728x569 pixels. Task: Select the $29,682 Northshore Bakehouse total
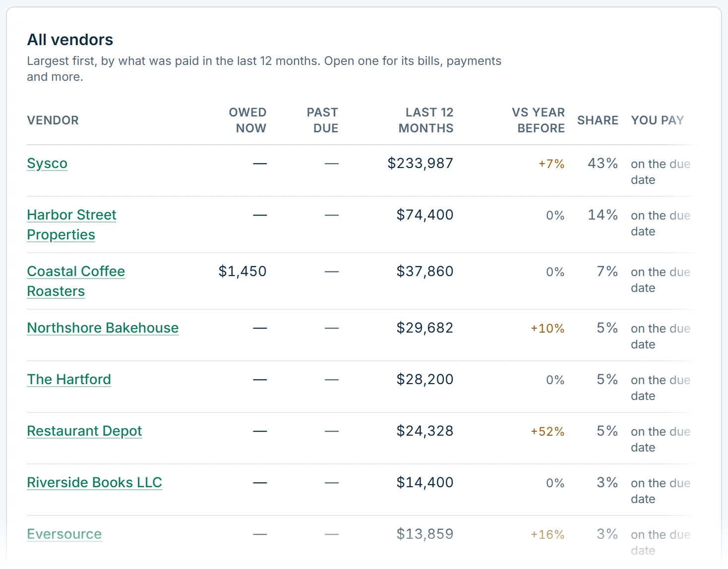425,328
